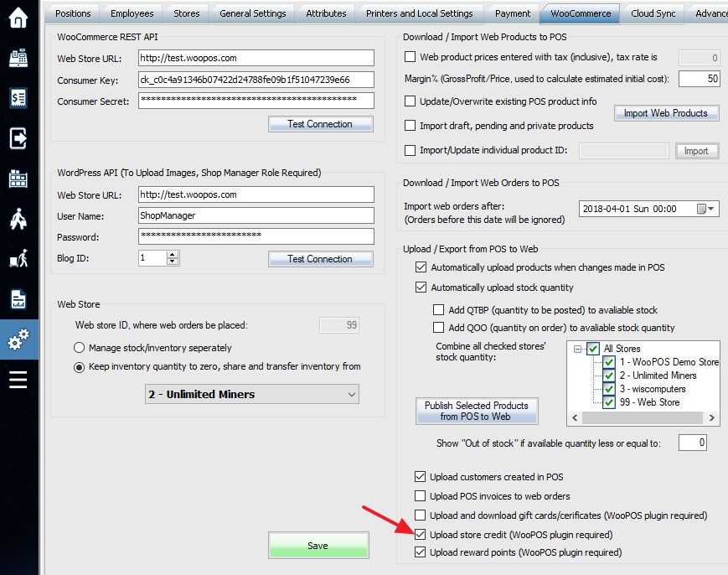This screenshot has width=728, height=575.
Task: Enable Upload and download gift cards option
Action: [x=420, y=515]
